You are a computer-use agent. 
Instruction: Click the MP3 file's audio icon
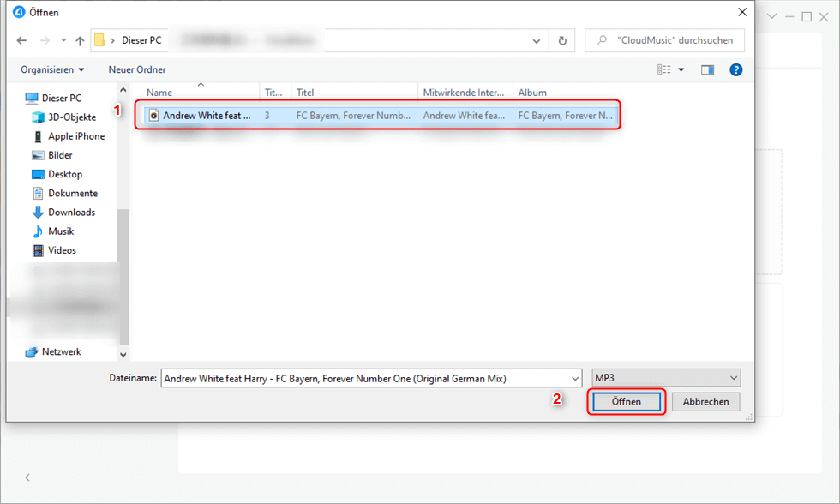pos(153,115)
